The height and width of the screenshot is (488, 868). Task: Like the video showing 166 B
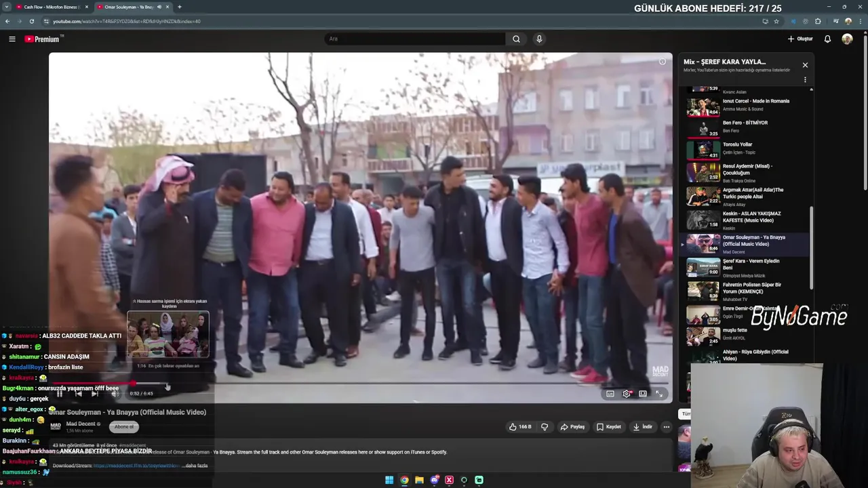coord(520,427)
